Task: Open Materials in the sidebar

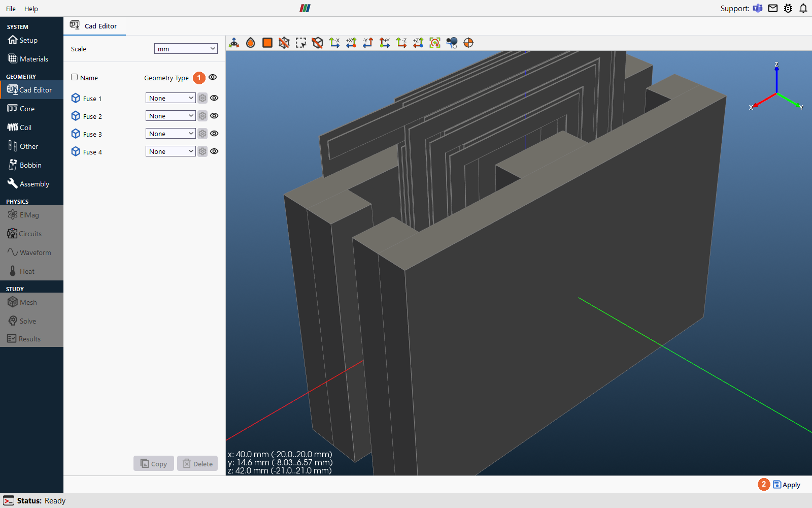Action: (x=31, y=59)
